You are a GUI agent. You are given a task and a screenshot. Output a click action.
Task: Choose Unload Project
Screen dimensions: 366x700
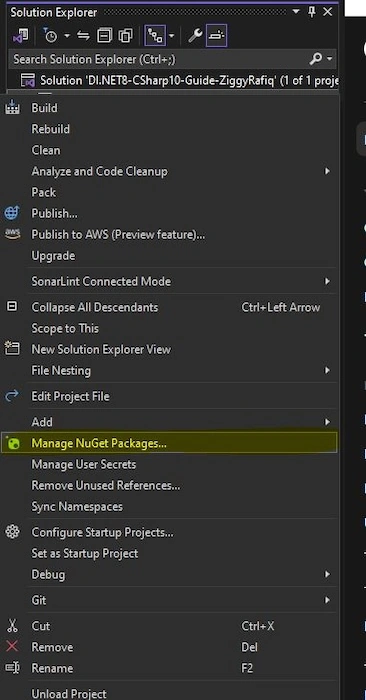tap(69, 694)
